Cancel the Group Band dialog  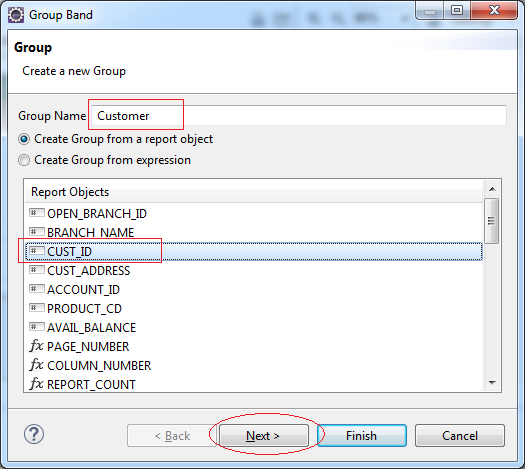(x=460, y=436)
